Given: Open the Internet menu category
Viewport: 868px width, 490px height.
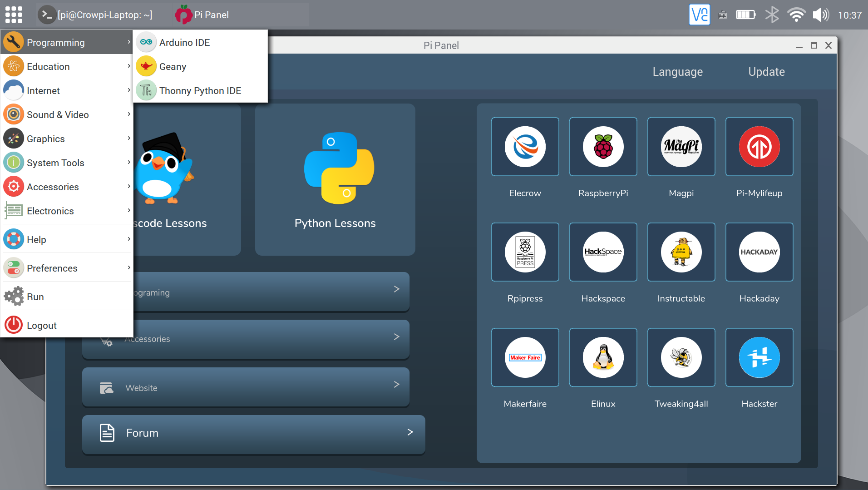Looking at the screenshot, I should (x=67, y=90).
